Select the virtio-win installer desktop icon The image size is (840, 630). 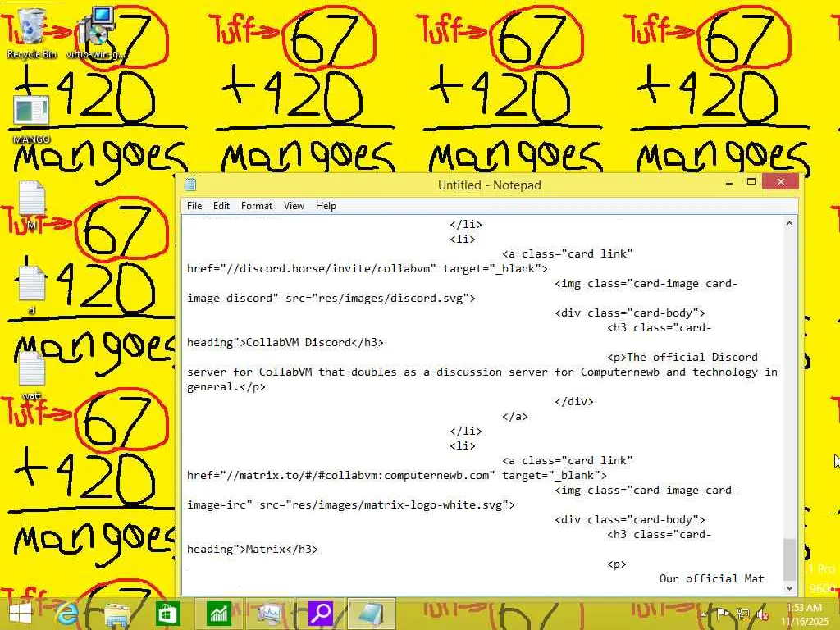pyautogui.click(x=97, y=32)
